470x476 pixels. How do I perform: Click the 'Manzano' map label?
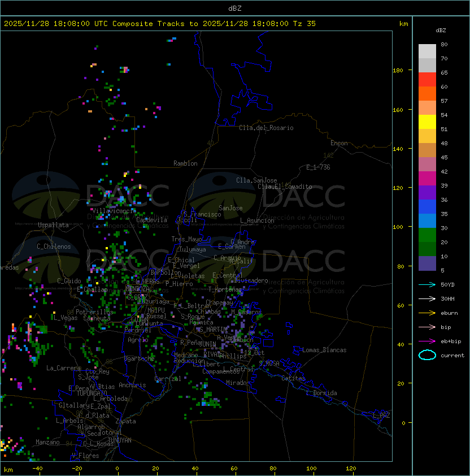coord(47,442)
